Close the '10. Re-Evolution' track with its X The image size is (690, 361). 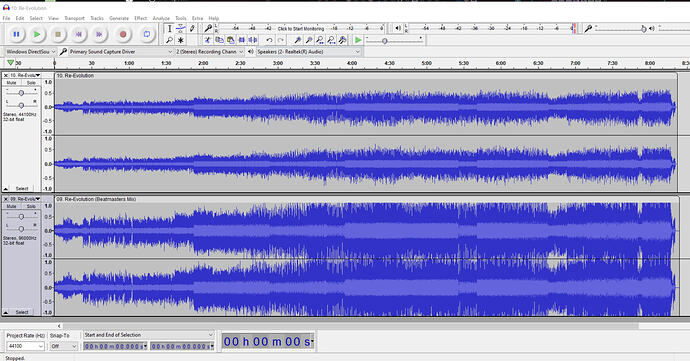(x=6, y=76)
